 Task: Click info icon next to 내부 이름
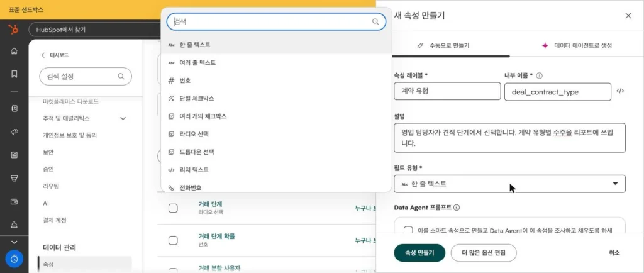click(x=540, y=75)
